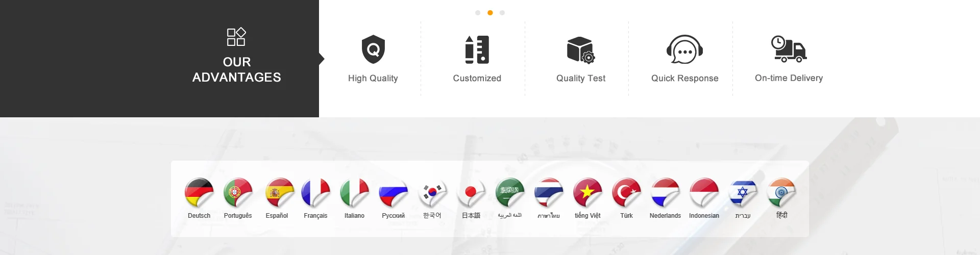Click the Italiano language label
The image size is (980, 255).
point(354,216)
